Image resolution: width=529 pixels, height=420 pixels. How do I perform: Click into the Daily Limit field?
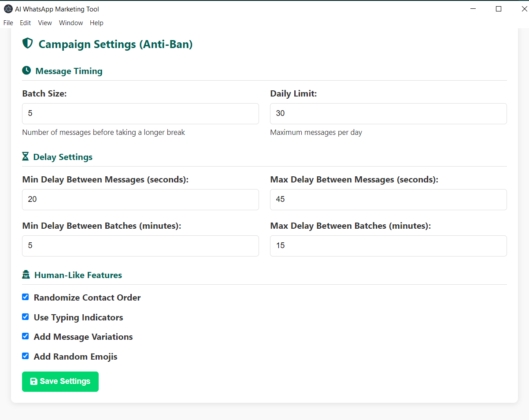pyautogui.click(x=388, y=114)
